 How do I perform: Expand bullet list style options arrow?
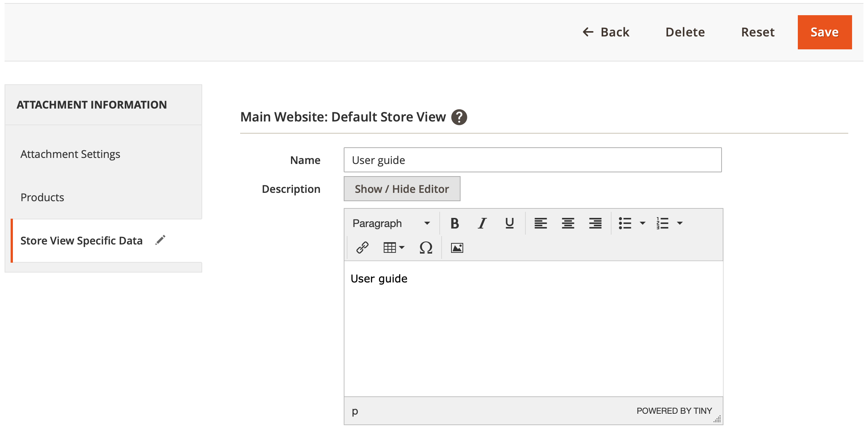click(642, 223)
